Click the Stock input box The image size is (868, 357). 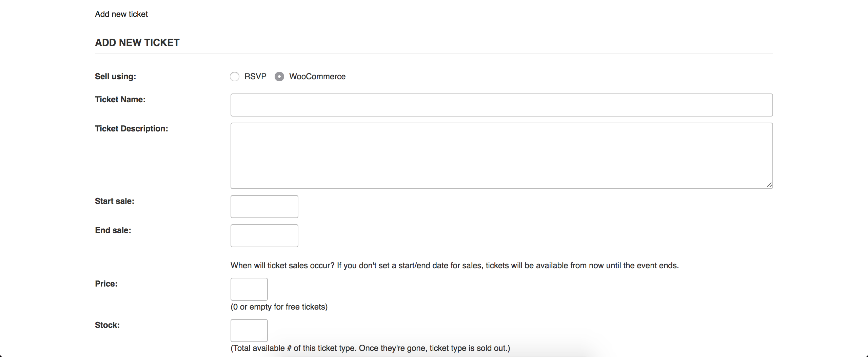pos(249,331)
